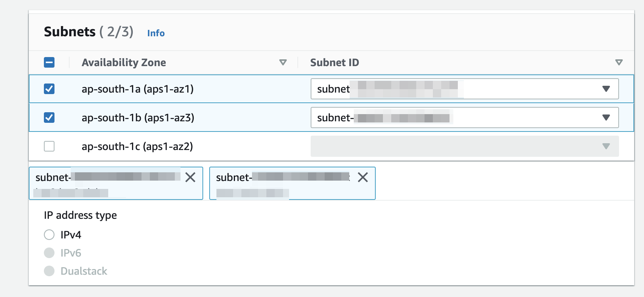The height and width of the screenshot is (297, 644).
Task: Select the IPv6 radio option
Action: [49, 253]
